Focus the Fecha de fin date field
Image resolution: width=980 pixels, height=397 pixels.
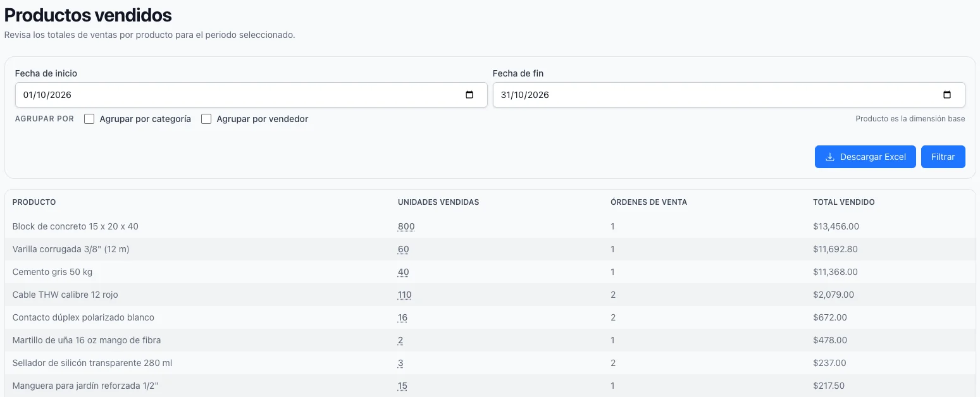click(x=729, y=95)
